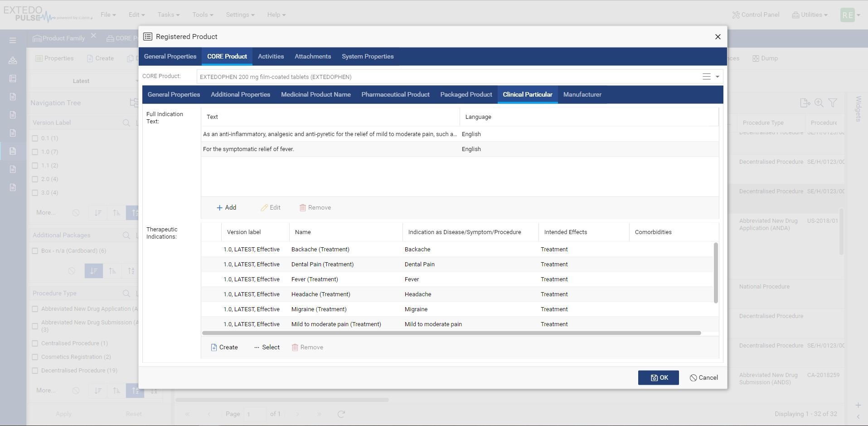Screen dimensions: 868x426
Task: Click the page number input field
Action: pos(256,414)
